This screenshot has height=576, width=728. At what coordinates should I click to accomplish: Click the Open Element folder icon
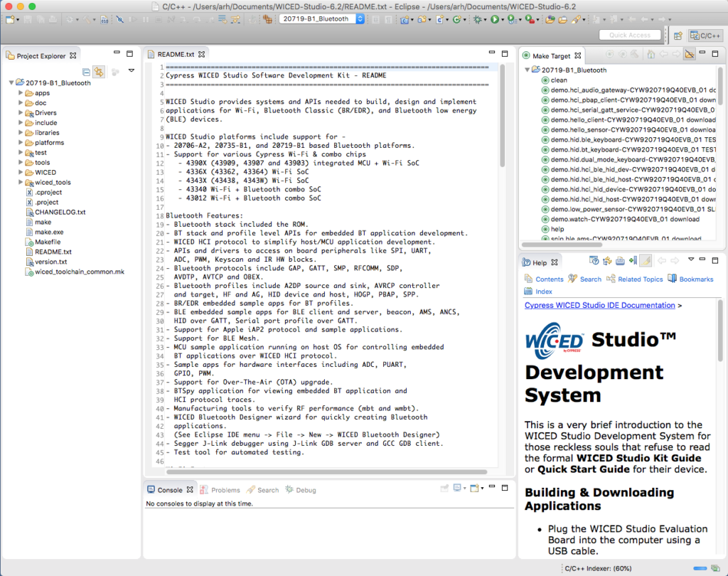point(550,19)
